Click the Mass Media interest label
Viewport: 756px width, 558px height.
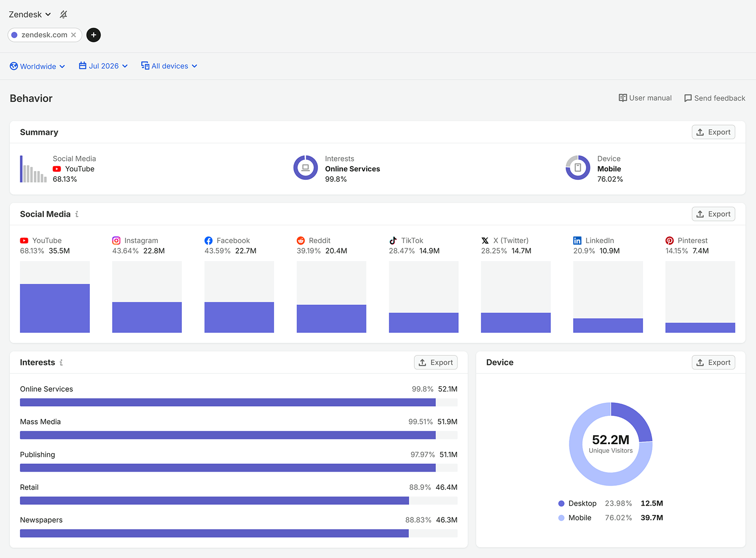coord(40,422)
